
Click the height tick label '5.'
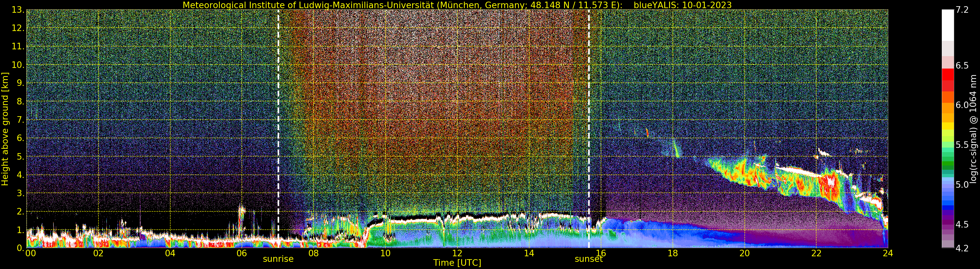(20, 156)
